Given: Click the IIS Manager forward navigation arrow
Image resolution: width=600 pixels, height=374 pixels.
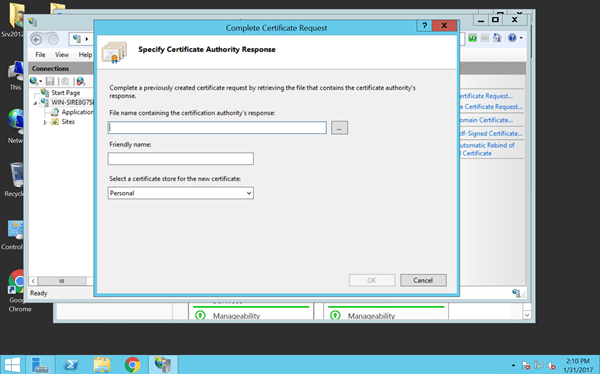Looking at the screenshot, I should tap(53, 39).
